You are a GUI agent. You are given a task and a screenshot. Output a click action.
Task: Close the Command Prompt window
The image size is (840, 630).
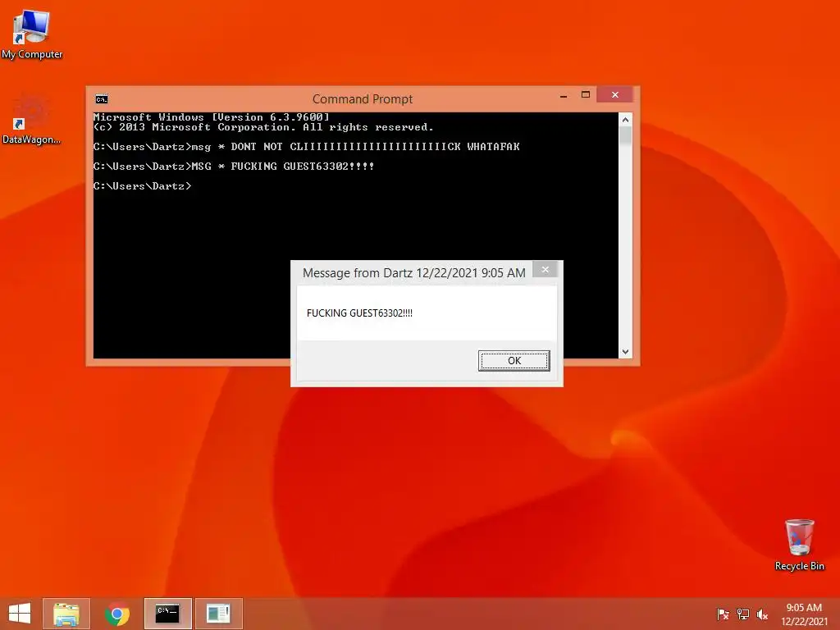click(x=615, y=95)
